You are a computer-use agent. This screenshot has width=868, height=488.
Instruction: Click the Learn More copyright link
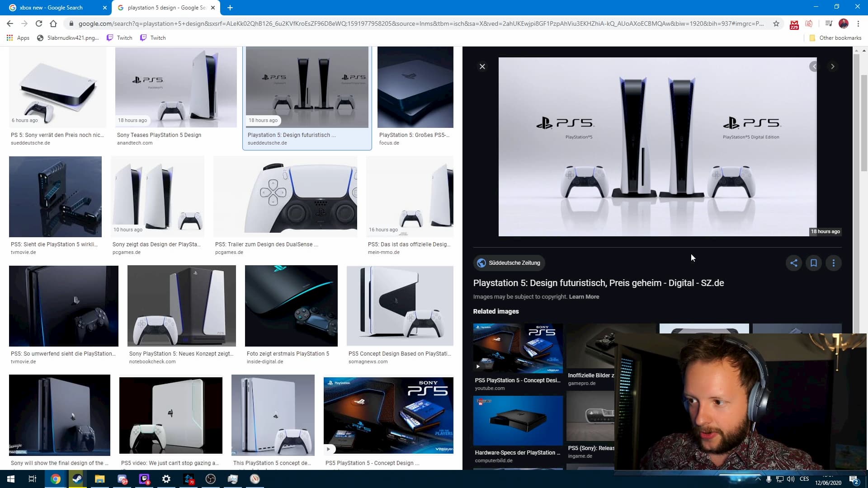584,297
